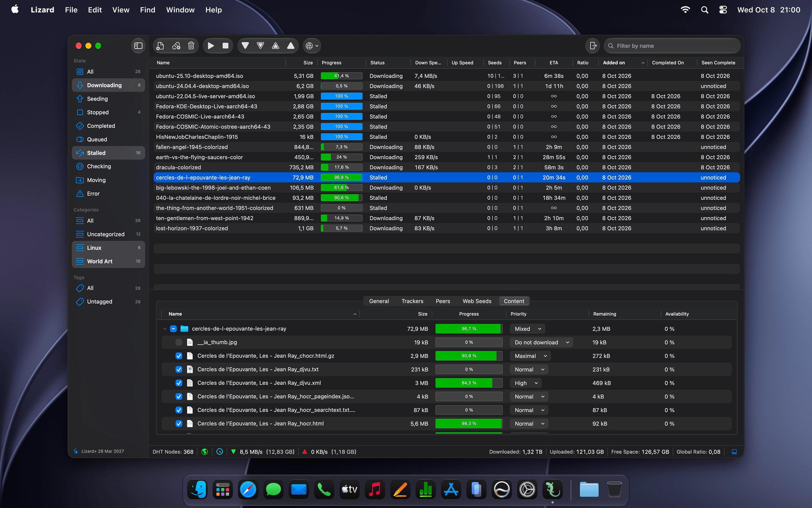
Task: Uncheck the Jean Ray_djvu.xml file
Action: [179, 383]
